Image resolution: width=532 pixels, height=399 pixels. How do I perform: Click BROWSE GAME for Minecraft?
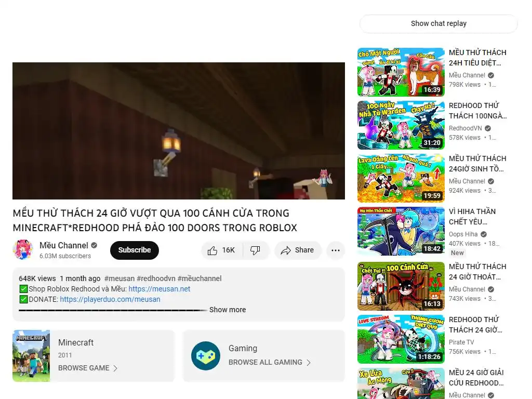point(84,368)
